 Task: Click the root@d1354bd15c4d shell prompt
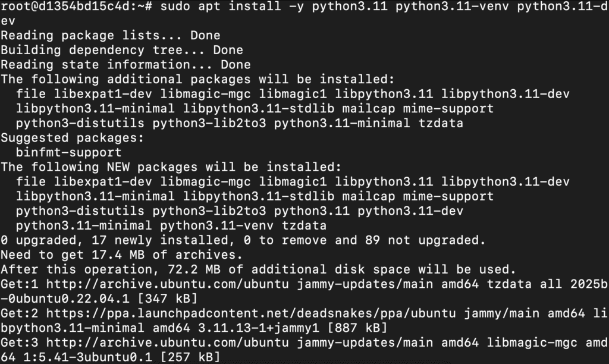pos(77,6)
